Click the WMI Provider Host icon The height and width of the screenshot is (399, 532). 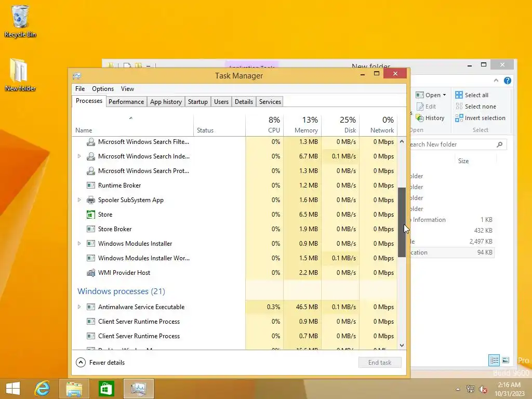point(90,273)
